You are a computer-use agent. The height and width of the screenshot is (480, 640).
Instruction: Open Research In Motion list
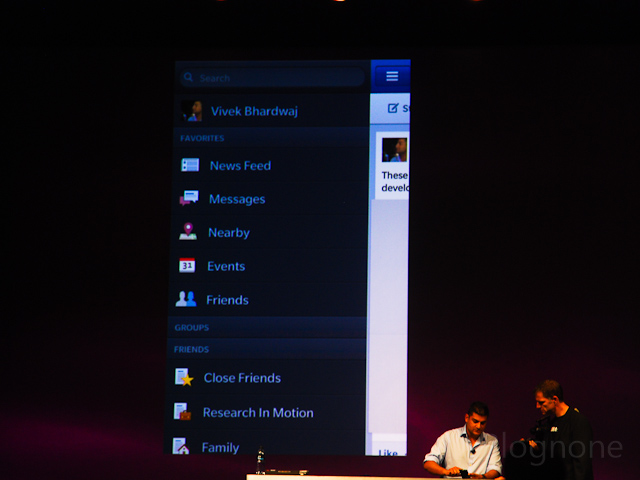click(x=258, y=413)
